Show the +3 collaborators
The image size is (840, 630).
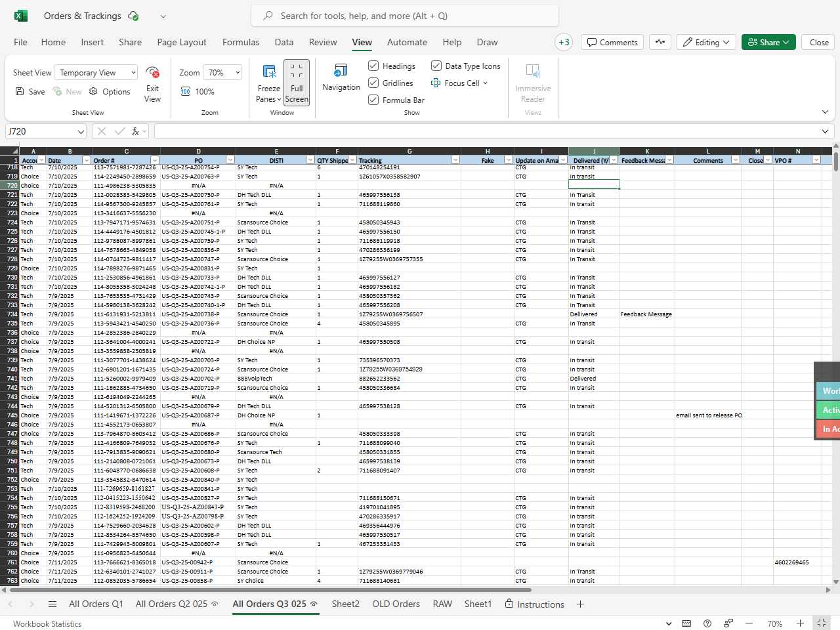564,42
